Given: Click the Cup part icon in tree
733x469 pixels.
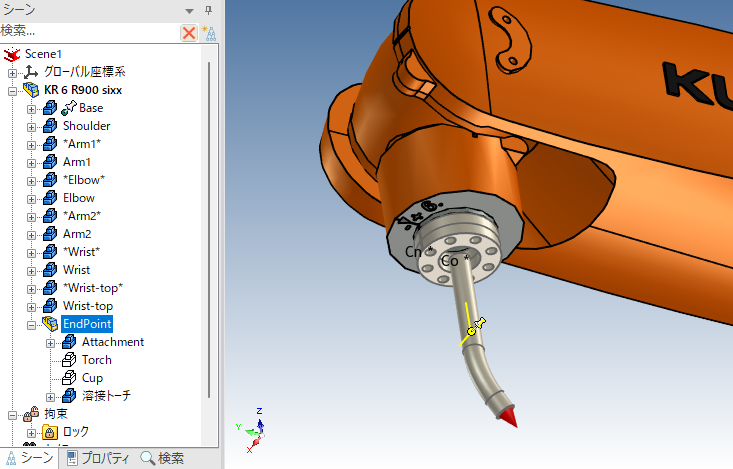Looking at the screenshot, I should coord(69,378).
